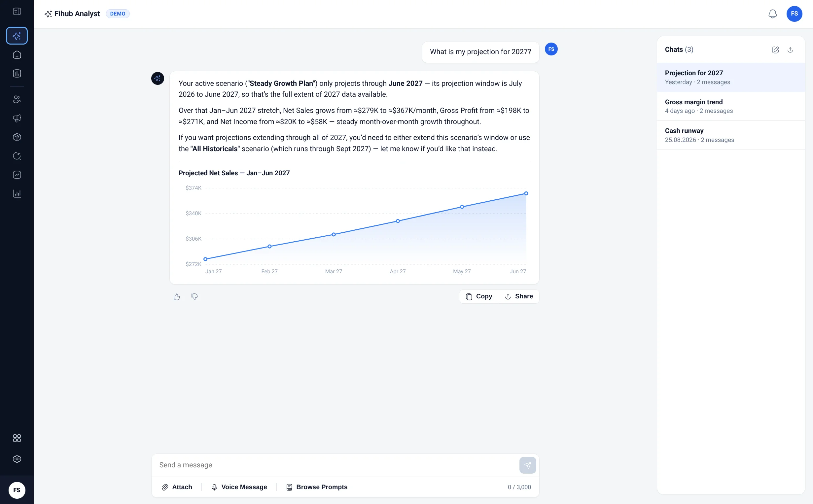Click the 'What is my projection for 2027?' message
This screenshot has width=813, height=504.
point(480,52)
